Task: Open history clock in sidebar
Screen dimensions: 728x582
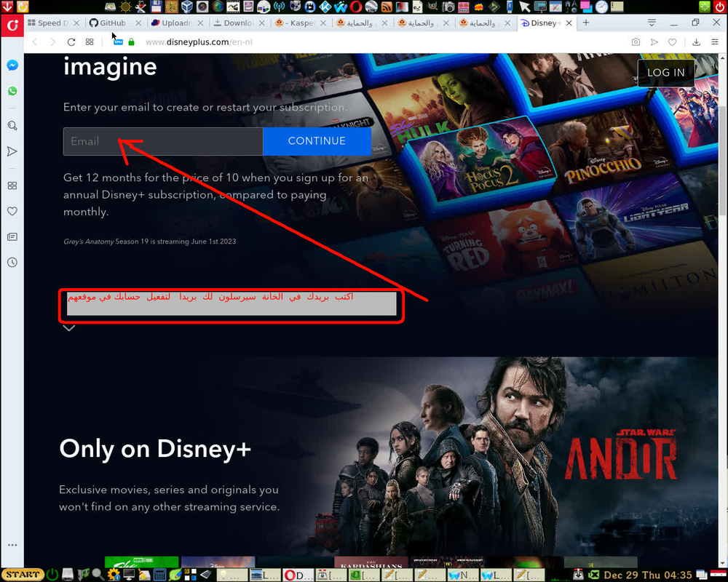Action: [12, 262]
